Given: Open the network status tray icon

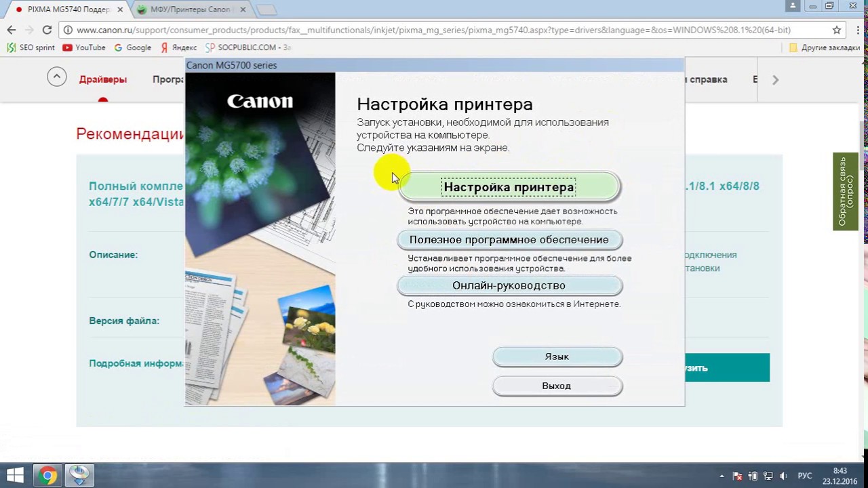Looking at the screenshot, I should (768, 476).
